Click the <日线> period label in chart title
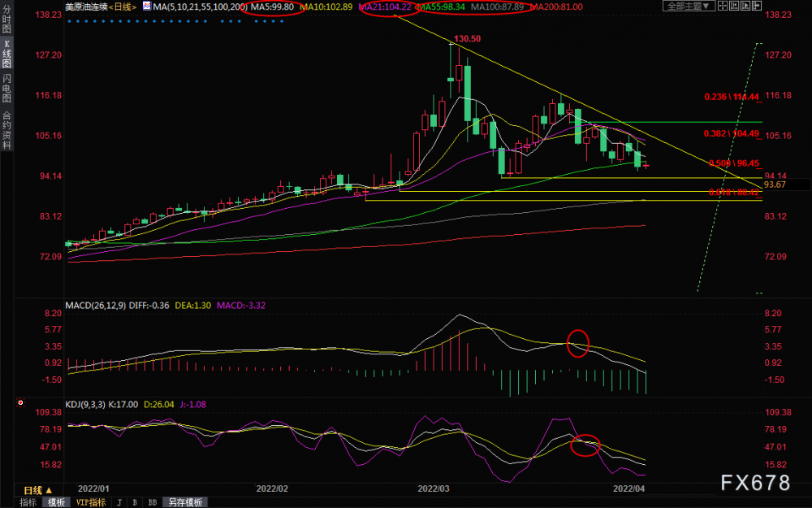 pyautogui.click(x=123, y=7)
